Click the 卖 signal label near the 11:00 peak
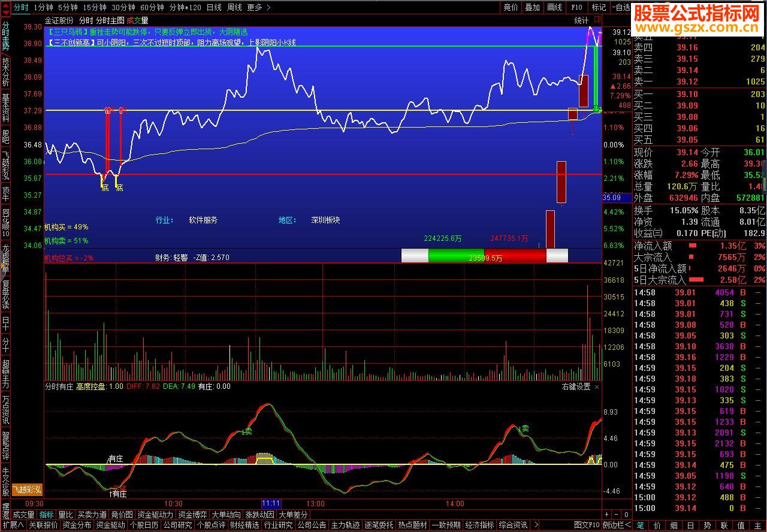This screenshot has width=767, height=532. [x=247, y=431]
